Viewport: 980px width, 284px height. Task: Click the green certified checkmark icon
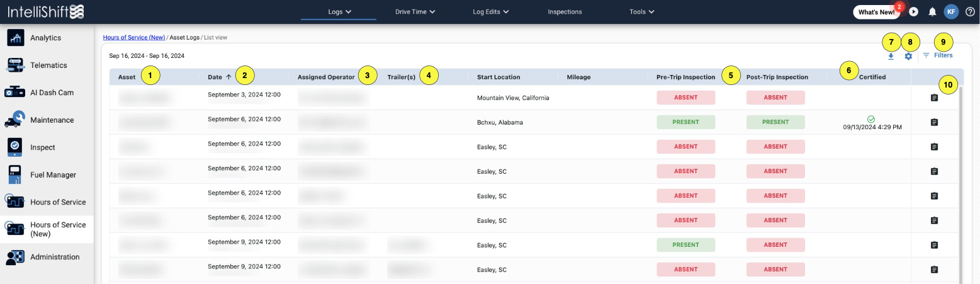(871, 119)
